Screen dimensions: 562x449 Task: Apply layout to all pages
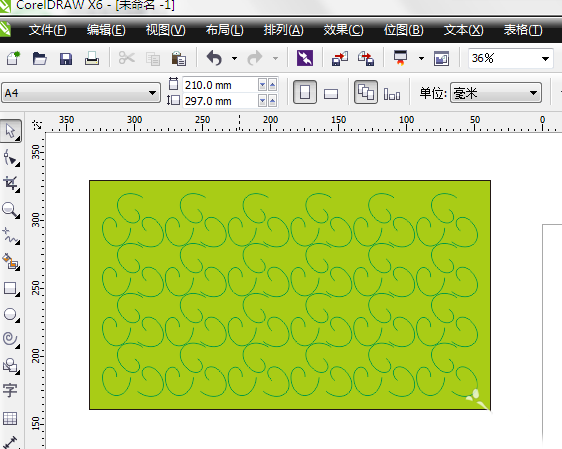366,92
